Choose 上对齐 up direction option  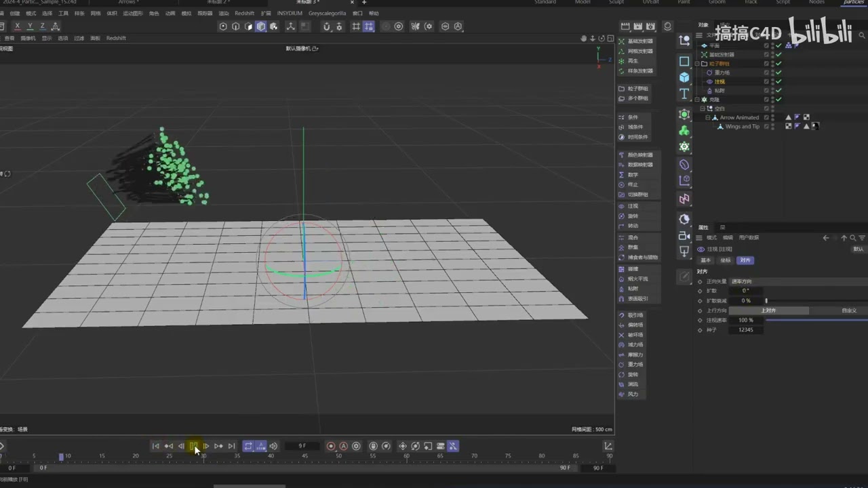[768, 310]
